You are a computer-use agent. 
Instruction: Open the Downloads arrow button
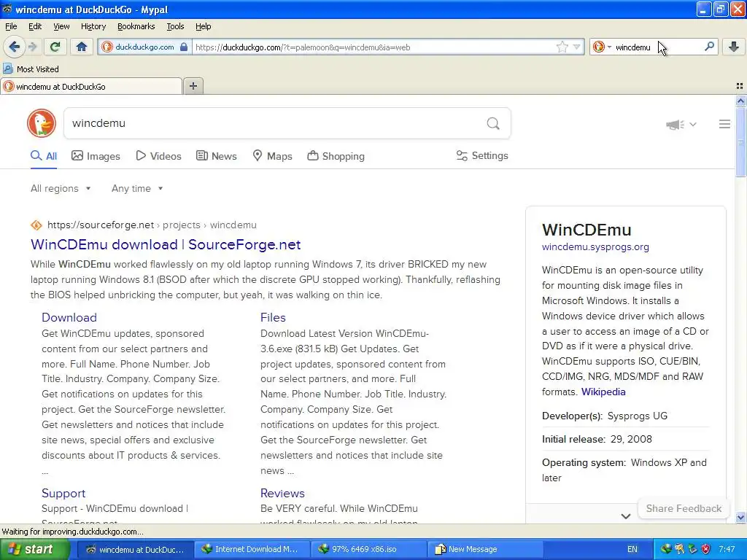click(734, 47)
